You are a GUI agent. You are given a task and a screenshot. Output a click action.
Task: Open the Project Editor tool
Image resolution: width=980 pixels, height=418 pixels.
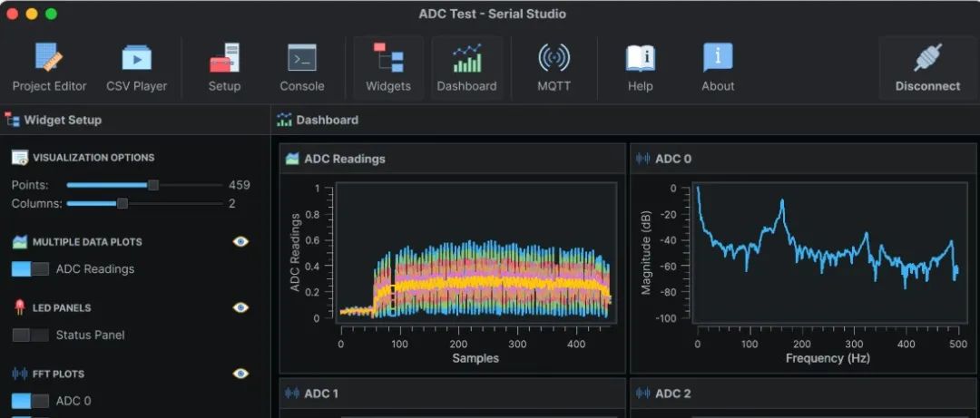(49, 67)
